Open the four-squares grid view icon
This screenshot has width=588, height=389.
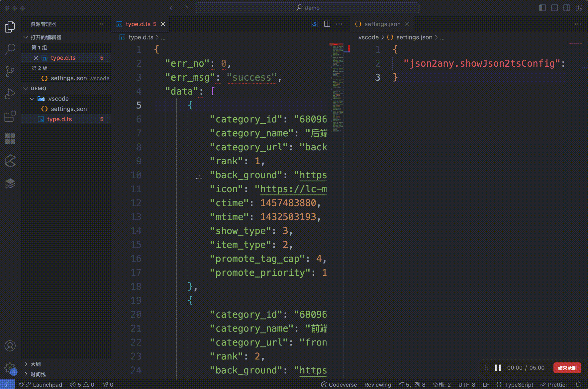coord(10,139)
